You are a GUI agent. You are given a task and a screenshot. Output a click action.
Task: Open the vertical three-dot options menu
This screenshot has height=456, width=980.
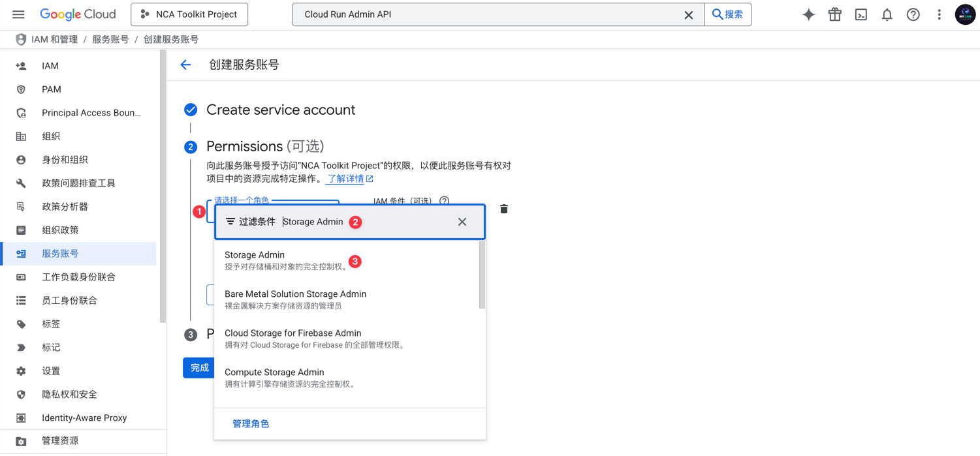[x=939, y=14]
